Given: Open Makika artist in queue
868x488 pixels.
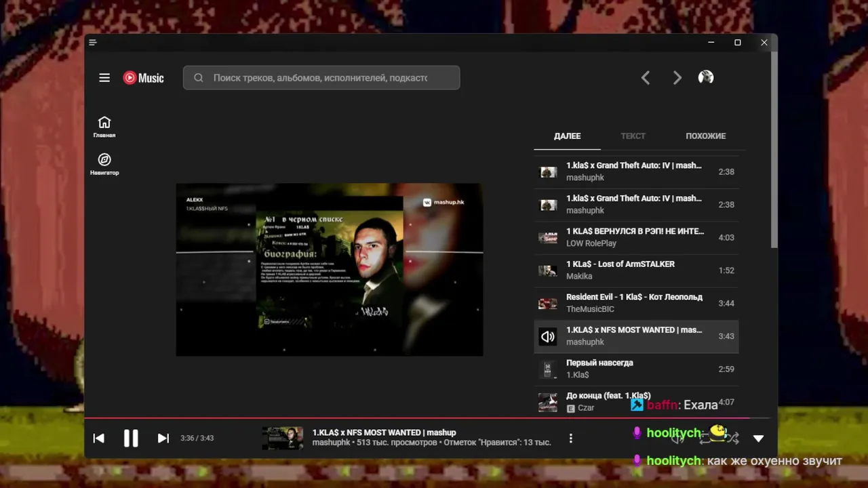Looking at the screenshot, I should (x=579, y=277).
